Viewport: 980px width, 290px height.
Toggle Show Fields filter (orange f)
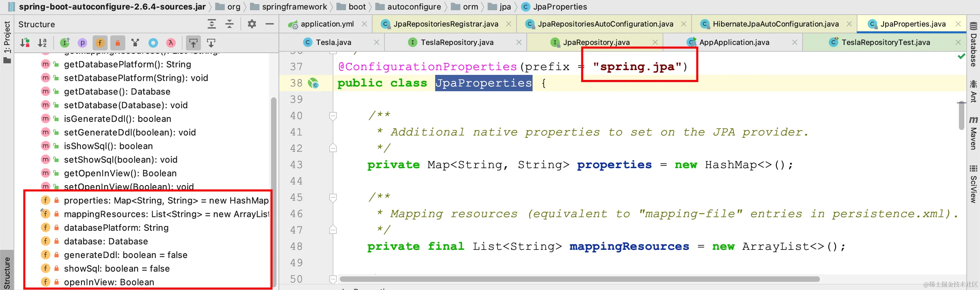point(100,43)
